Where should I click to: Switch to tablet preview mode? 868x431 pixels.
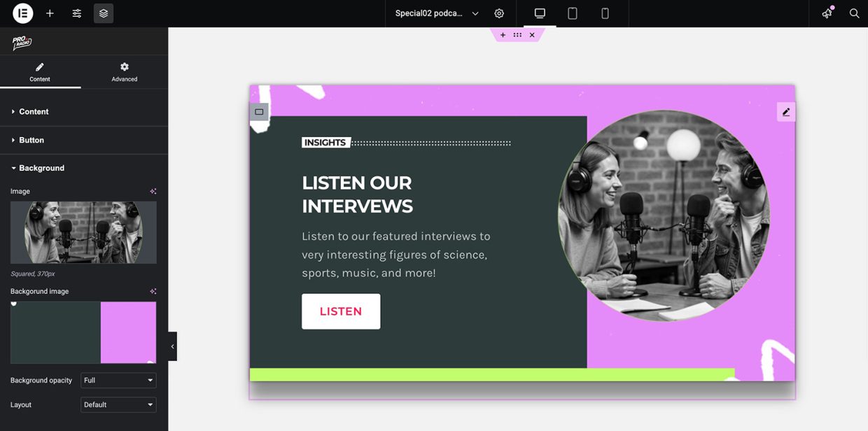pyautogui.click(x=573, y=13)
